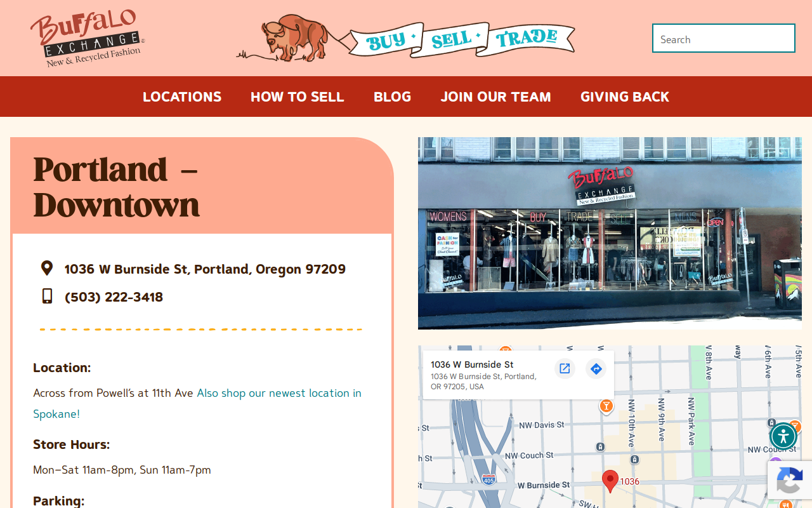Click the Store Hours heading text

[72, 444]
